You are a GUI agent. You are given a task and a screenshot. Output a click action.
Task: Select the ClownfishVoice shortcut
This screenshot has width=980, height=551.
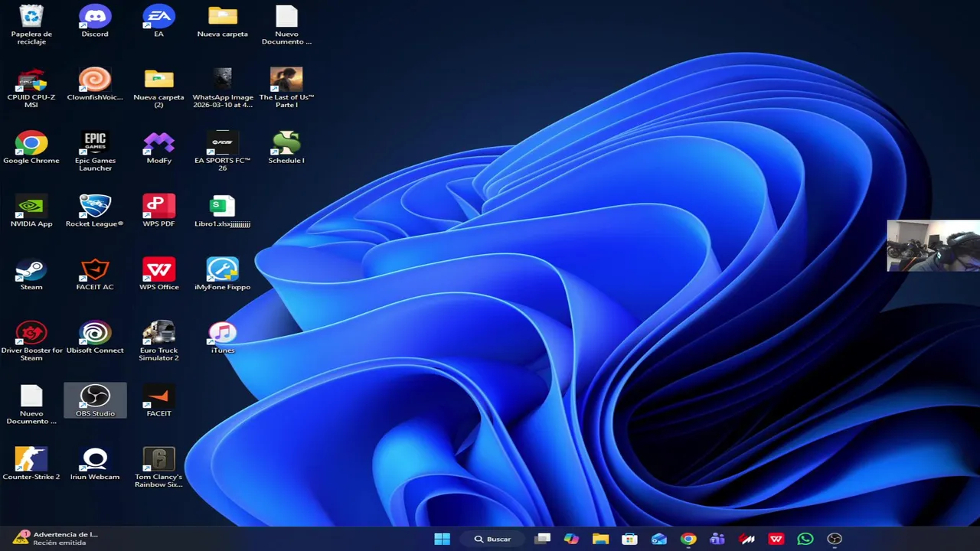[x=95, y=84]
